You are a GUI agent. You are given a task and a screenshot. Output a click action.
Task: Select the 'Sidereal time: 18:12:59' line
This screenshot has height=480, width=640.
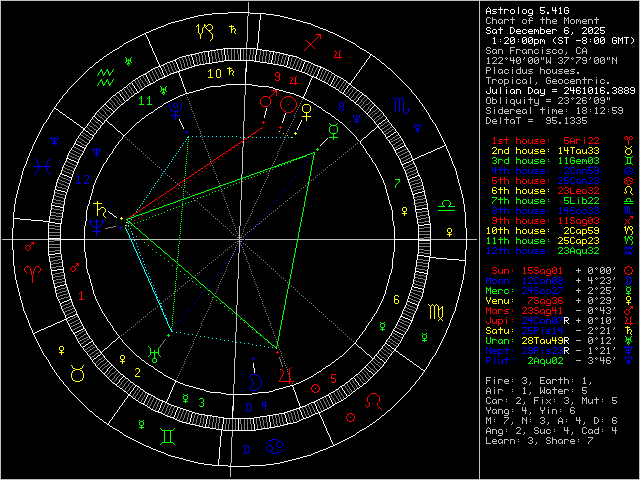click(554, 111)
